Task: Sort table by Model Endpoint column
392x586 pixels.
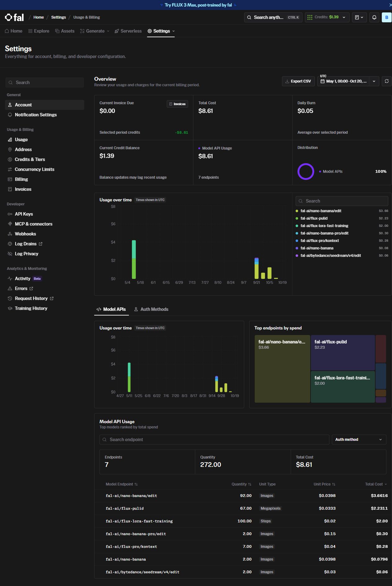Action: point(121,484)
